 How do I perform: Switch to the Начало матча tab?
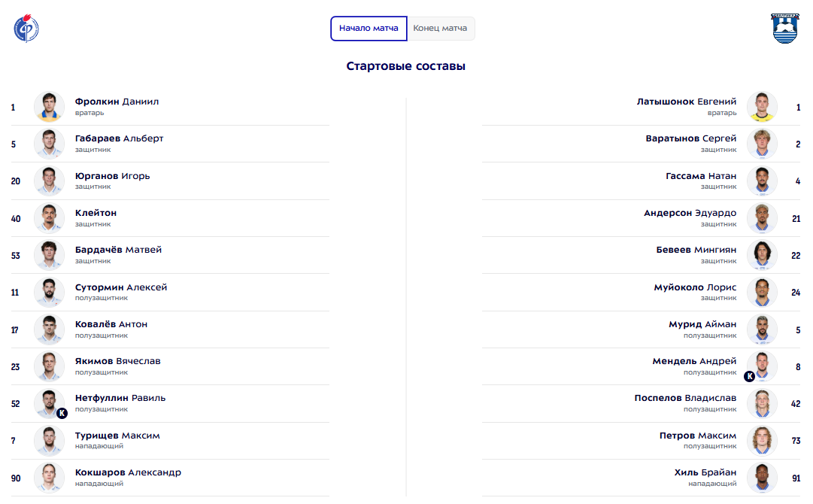pyautogui.click(x=369, y=29)
